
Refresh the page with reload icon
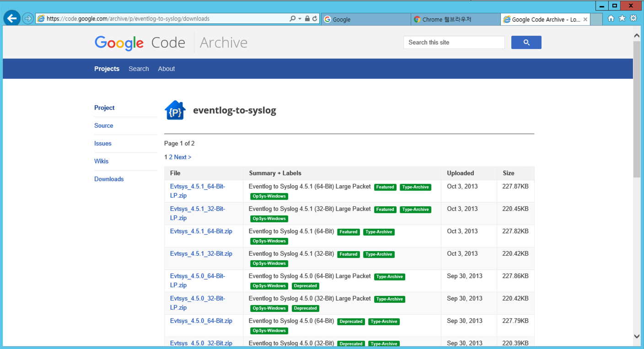tap(315, 19)
